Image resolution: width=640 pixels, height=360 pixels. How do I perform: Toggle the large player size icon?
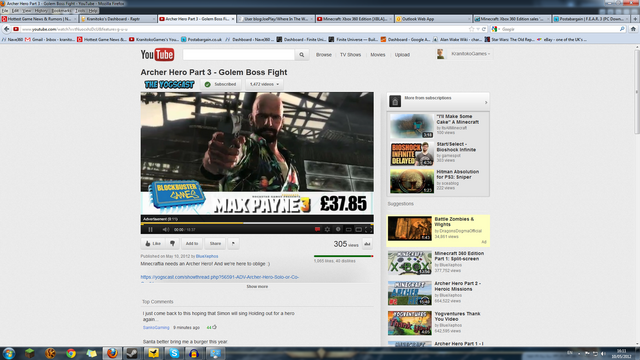point(358,229)
